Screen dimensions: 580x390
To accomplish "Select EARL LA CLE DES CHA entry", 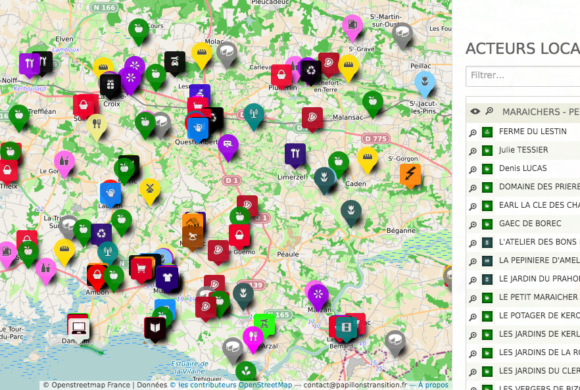I will [x=539, y=205].
